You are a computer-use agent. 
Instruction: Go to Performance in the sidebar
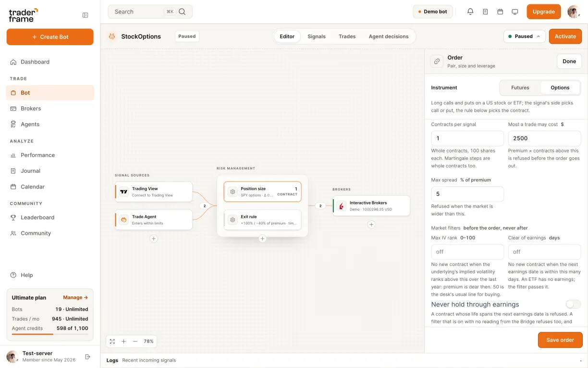(x=50, y=155)
